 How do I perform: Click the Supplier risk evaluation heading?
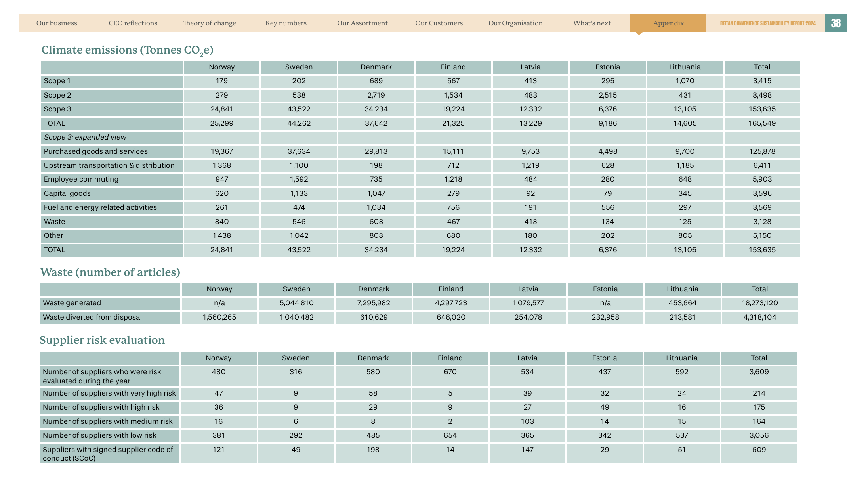coord(102,340)
